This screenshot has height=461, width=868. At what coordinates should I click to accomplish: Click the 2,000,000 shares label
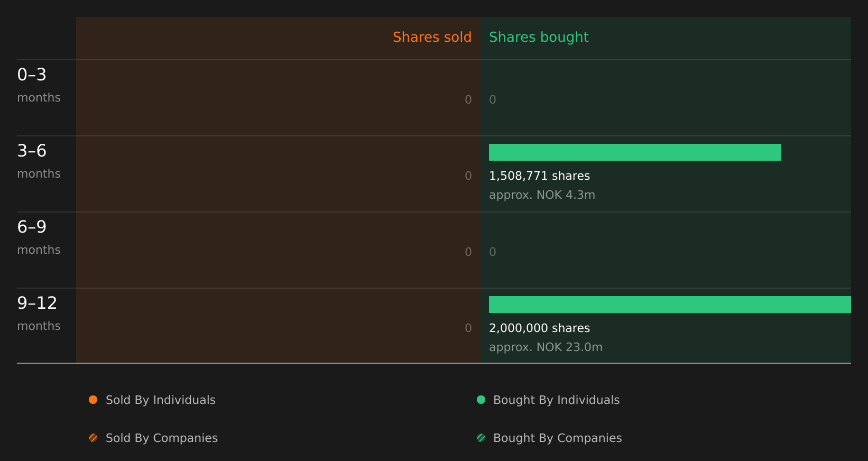point(539,328)
